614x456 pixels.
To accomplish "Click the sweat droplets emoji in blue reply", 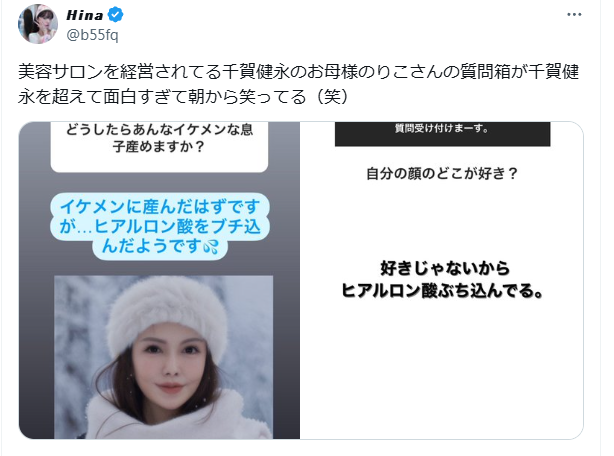I will [211, 247].
